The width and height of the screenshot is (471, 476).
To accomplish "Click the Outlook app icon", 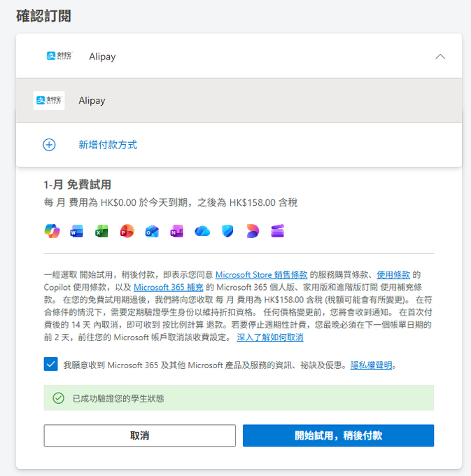I will coord(152,231).
